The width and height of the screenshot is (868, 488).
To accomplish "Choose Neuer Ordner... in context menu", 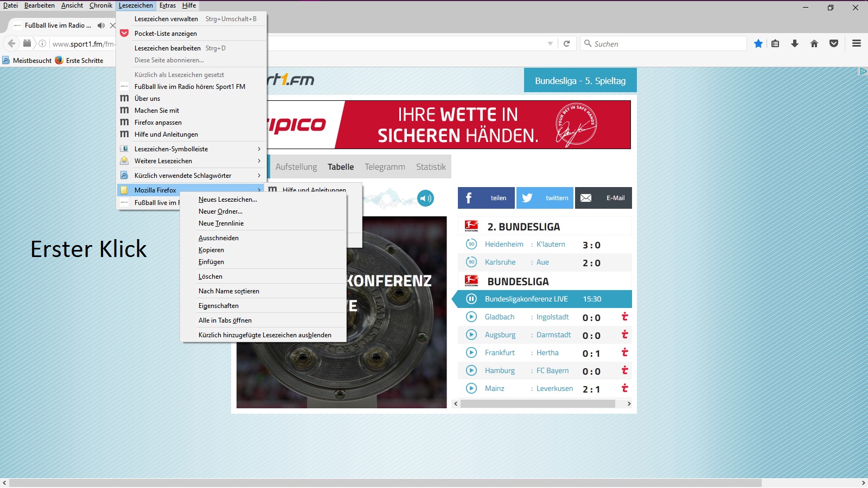I will tap(263, 211).
